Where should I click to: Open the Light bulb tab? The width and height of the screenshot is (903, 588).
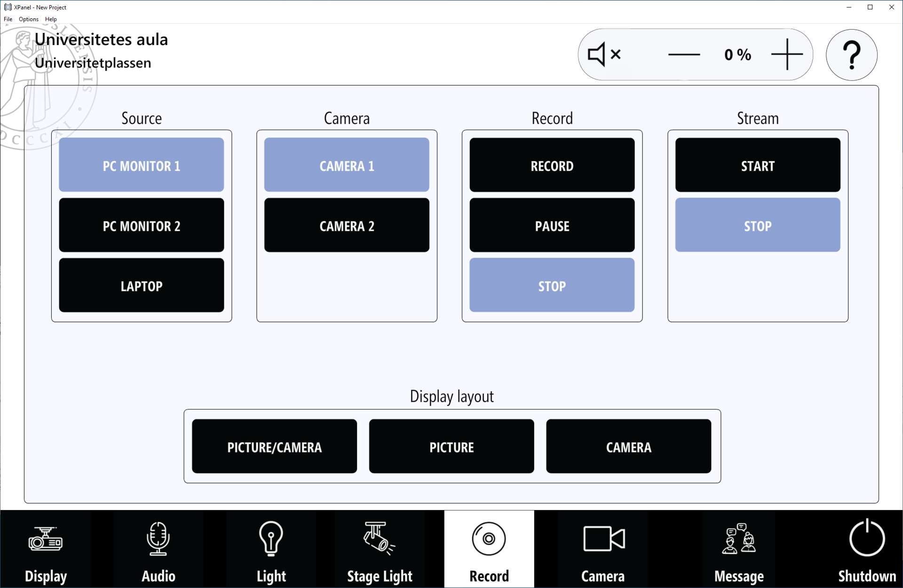[271, 549]
